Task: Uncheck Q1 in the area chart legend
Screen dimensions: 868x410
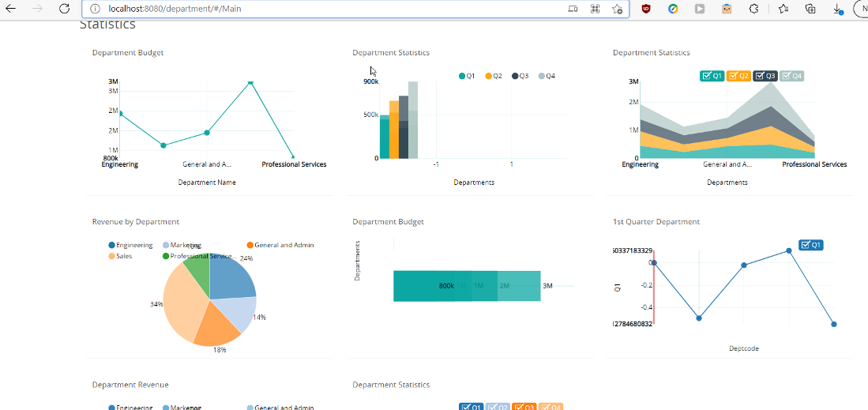Action: [712, 76]
